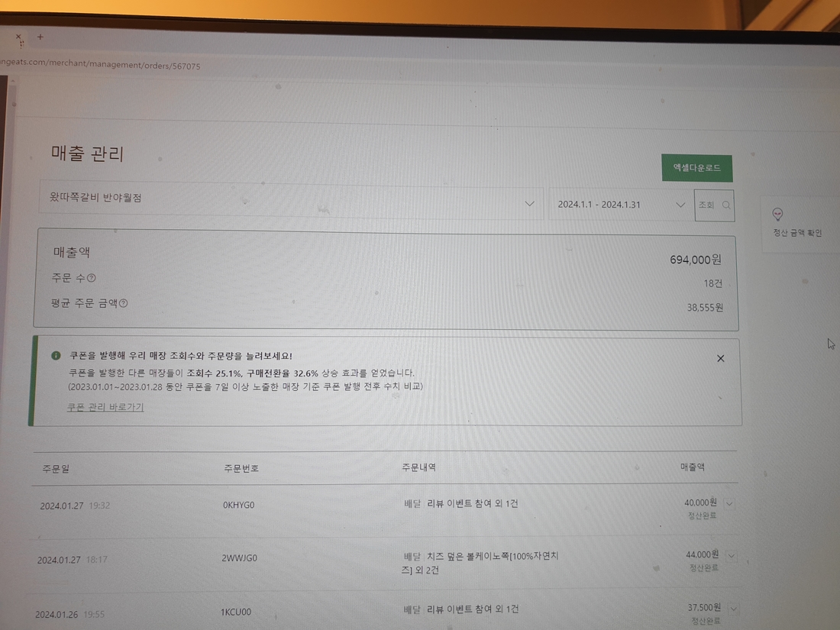Click the help icon beside 평균 주문 금액
840x630 pixels.
124,303
